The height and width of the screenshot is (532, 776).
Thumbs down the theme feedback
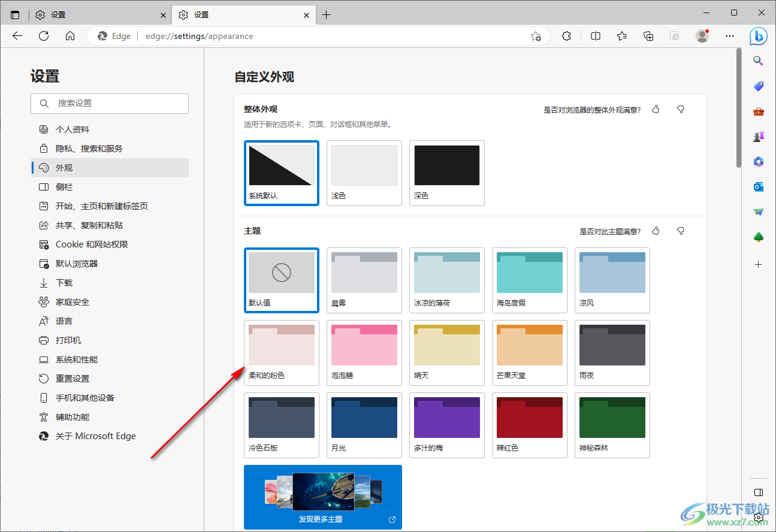click(x=681, y=231)
